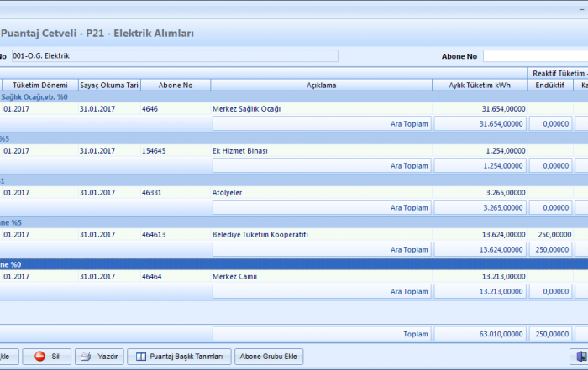Image resolution: width=588 pixels, height=370 pixels.
Task: Sort by the Tüketim Dönemi column header
Action: point(39,85)
